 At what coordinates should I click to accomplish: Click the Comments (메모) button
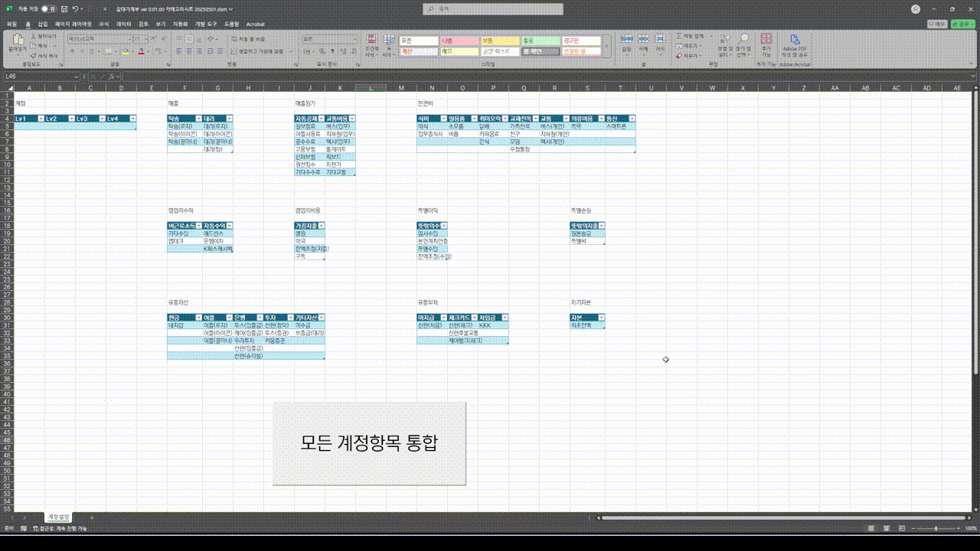coord(936,24)
